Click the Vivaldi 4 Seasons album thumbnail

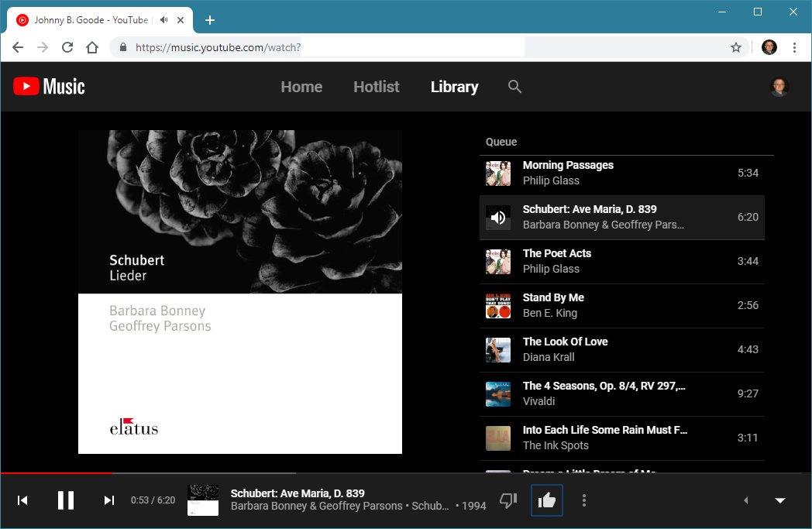coord(498,394)
